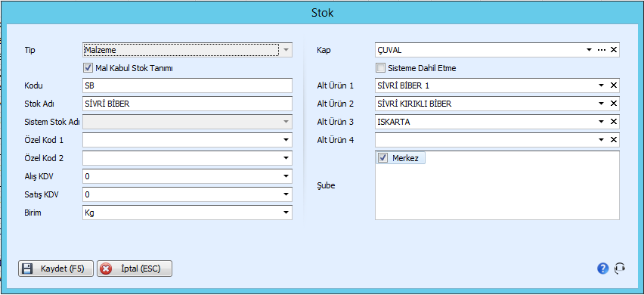Viewport: 644px width, 295px height.
Task: Clear Alt Ürün 4 with X icon
Action: pos(614,140)
